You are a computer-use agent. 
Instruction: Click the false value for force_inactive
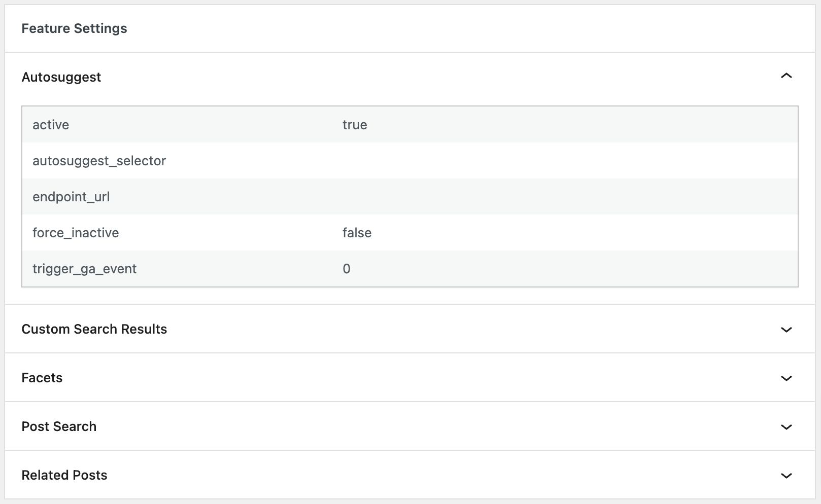pyautogui.click(x=357, y=233)
